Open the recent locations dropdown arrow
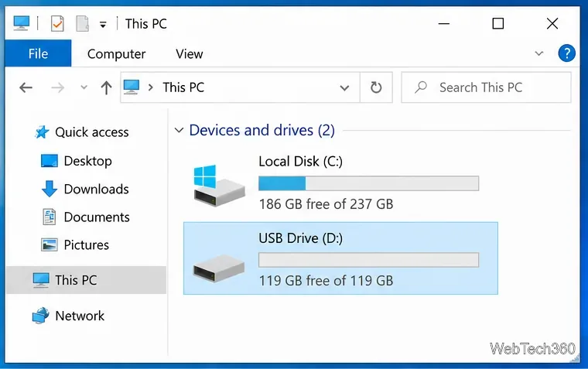The width and height of the screenshot is (588, 369). pos(84,87)
